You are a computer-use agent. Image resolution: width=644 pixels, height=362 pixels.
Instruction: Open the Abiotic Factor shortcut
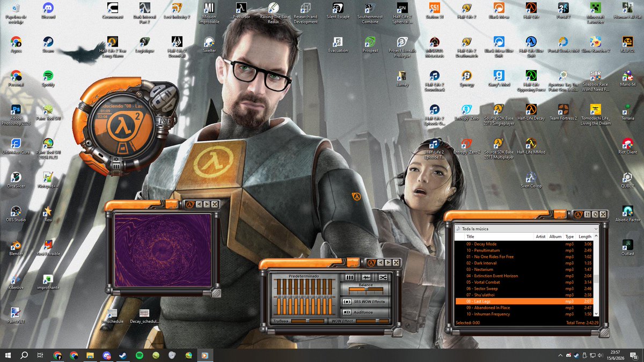(x=627, y=213)
